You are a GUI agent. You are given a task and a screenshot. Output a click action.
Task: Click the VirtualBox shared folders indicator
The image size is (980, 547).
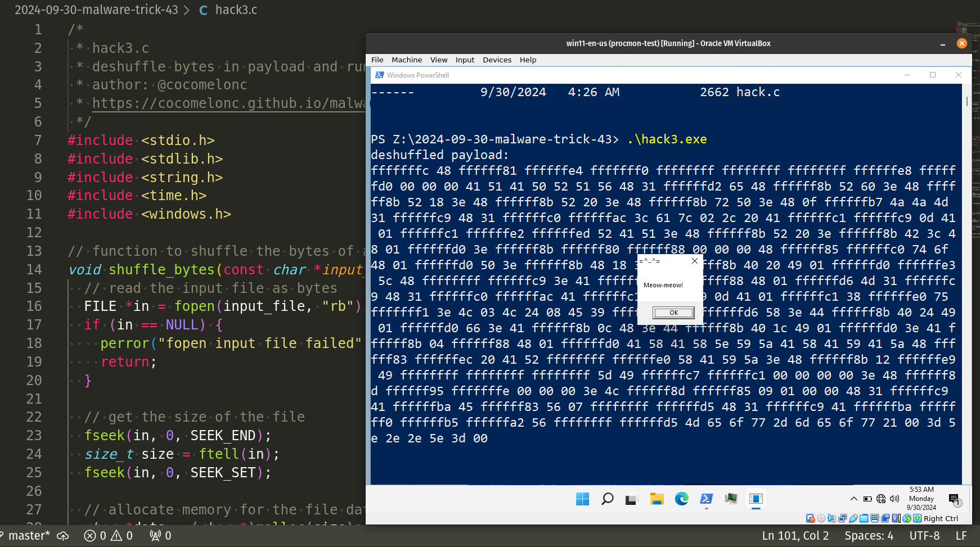(864, 518)
